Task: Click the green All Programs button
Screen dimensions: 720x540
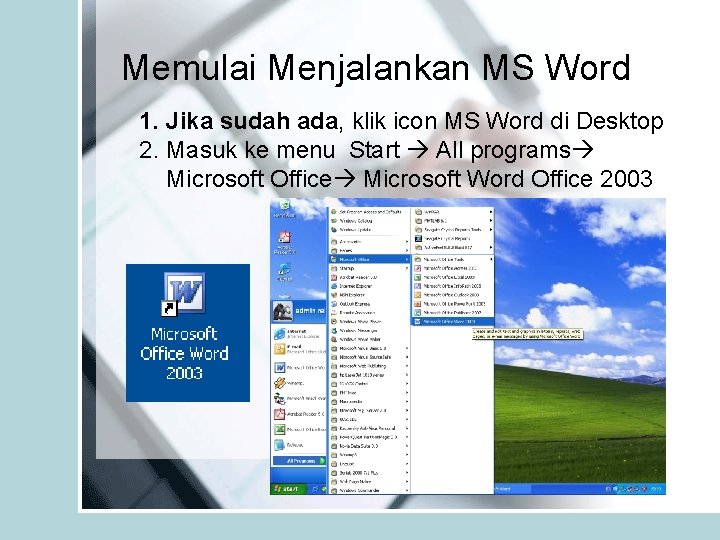Action: pos(299,461)
